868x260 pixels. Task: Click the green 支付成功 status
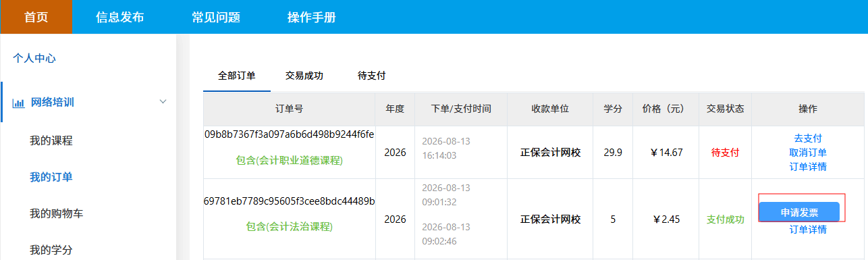pos(725,219)
